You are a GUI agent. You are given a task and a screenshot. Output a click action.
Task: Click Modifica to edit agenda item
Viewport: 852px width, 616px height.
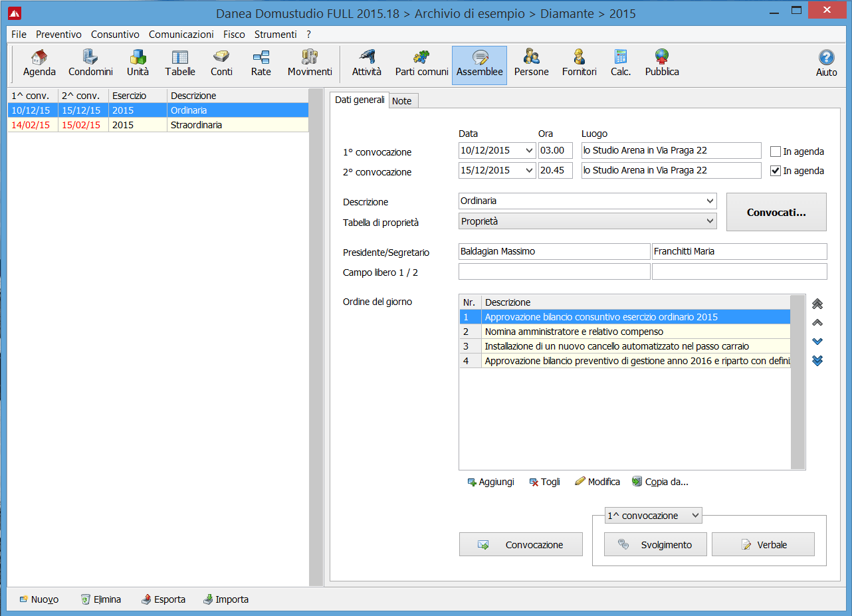597,482
